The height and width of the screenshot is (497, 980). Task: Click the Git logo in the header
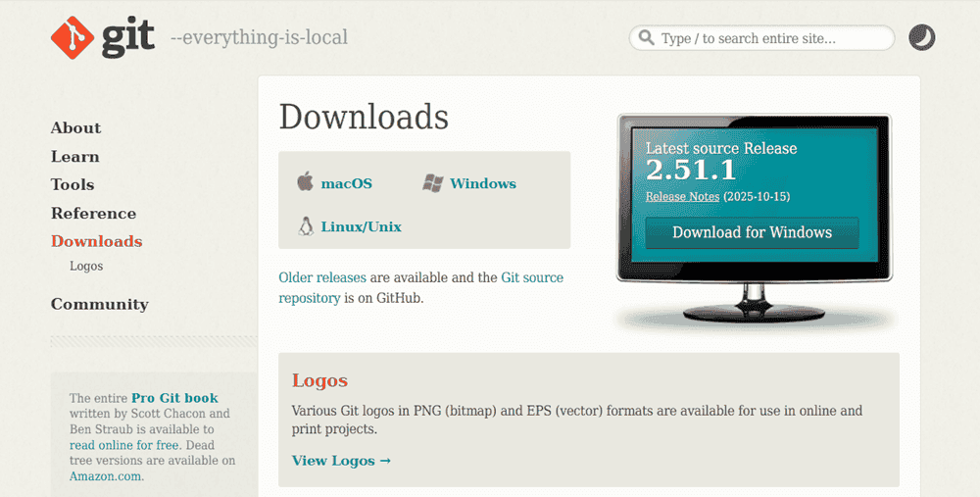[x=103, y=37]
